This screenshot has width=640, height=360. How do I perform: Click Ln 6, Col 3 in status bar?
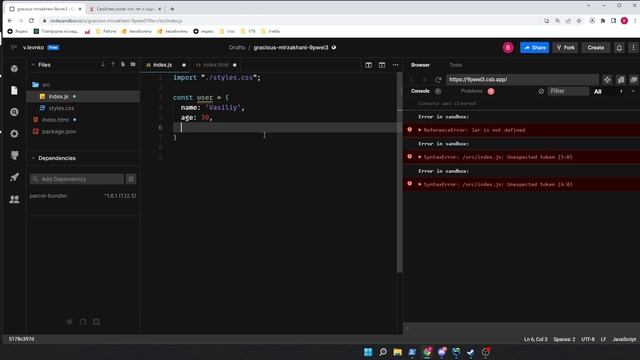[536, 339]
